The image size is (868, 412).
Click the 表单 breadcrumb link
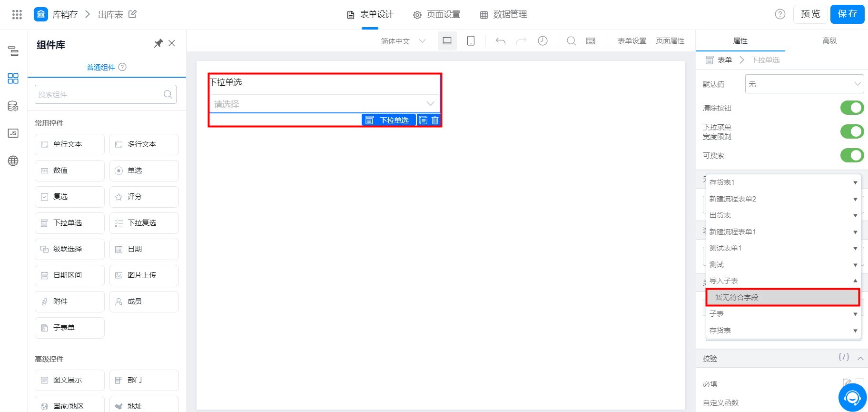[x=725, y=60]
